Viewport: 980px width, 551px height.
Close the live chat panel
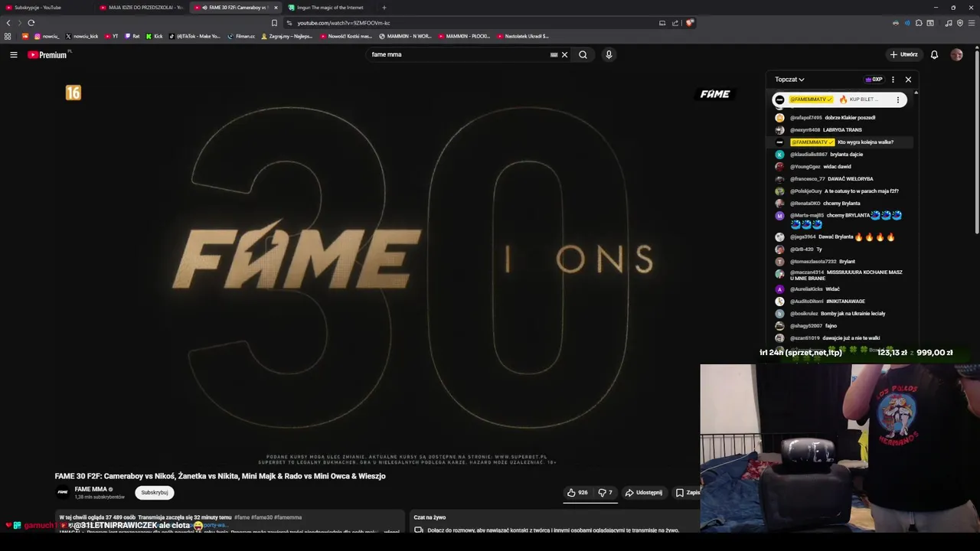(908, 80)
